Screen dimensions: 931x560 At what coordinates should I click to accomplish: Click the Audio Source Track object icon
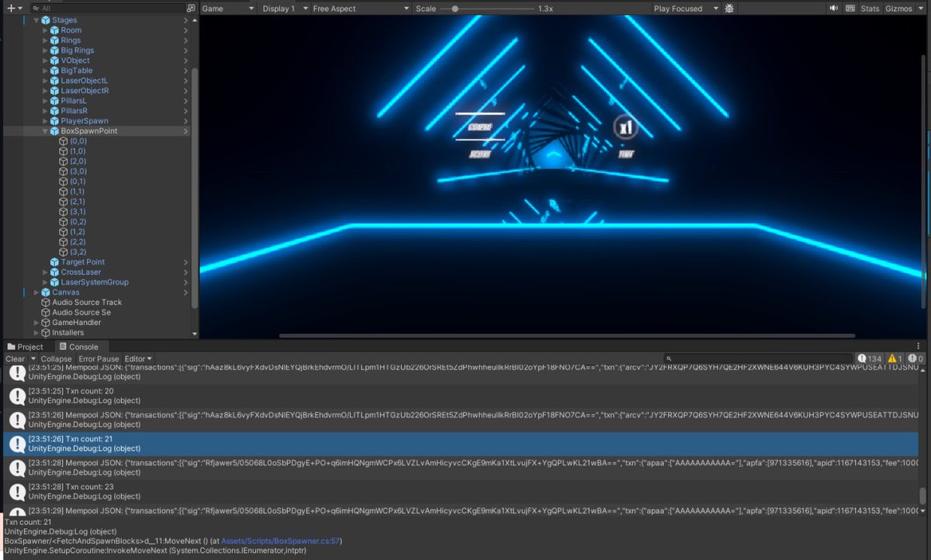(45, 302)
